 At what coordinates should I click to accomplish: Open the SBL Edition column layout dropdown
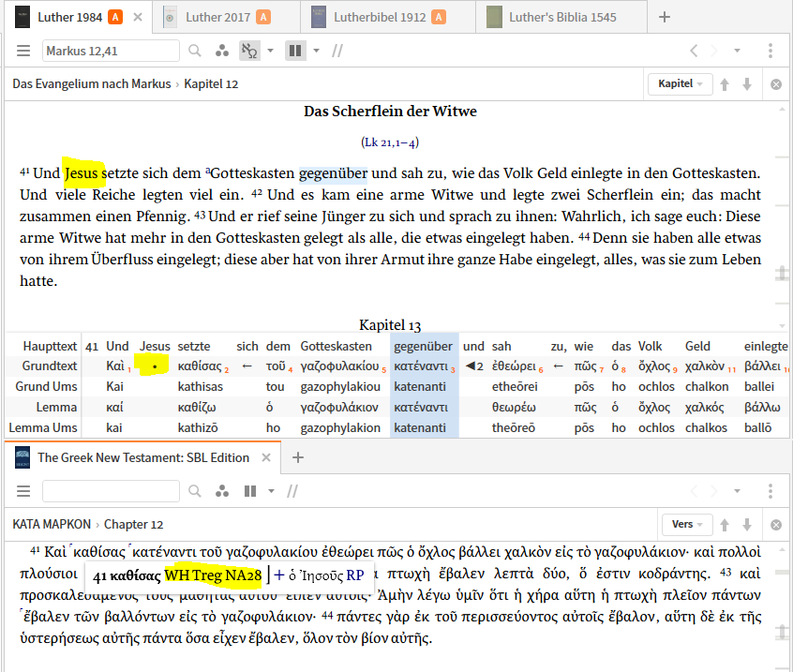(x=272, y=491)
